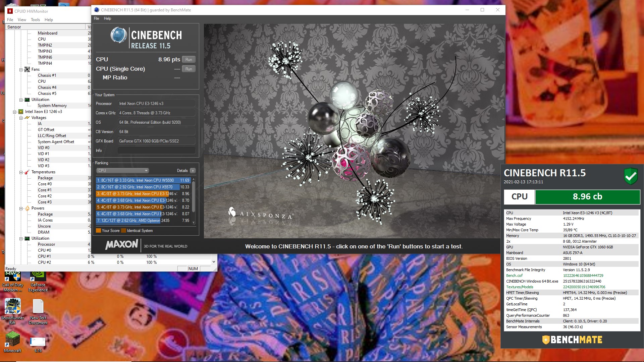
Task: Open the Cinebench Help menu
Action: pos(107,18)
